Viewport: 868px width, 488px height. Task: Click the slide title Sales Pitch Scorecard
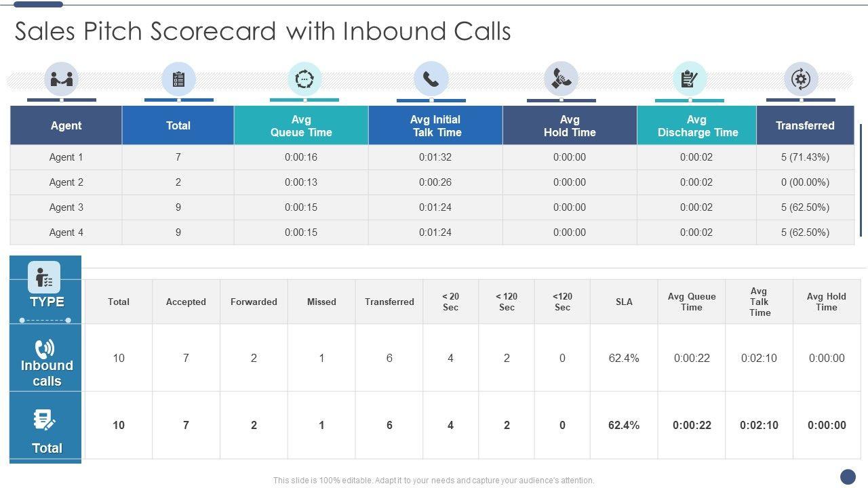click(262, 32)
